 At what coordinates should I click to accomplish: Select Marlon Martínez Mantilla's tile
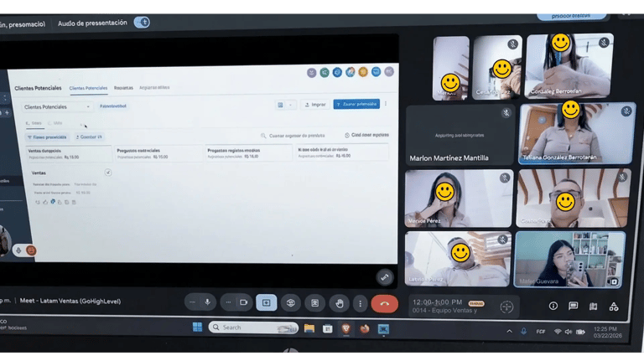coord(460,135)
